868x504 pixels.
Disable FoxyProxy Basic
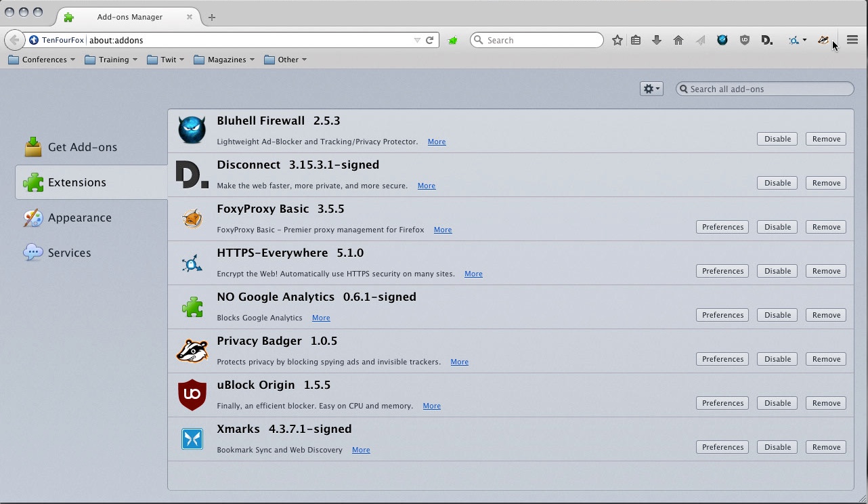(x=777, y=227)
